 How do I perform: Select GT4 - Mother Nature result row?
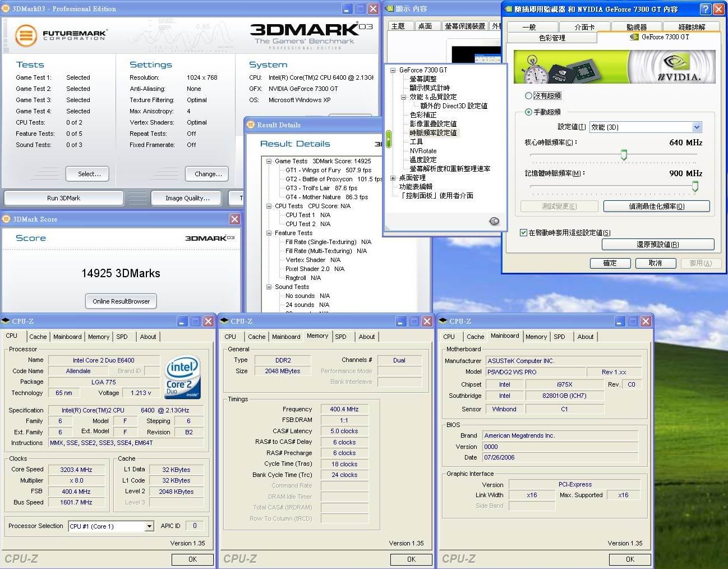point(326,197)
